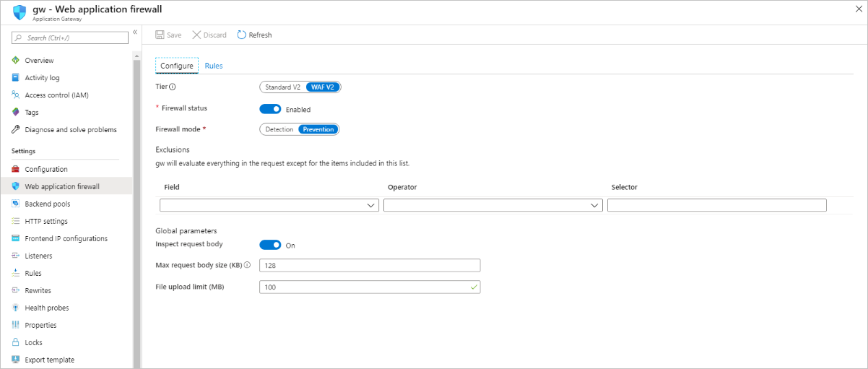868x369 pixels.
Task: Open the Operator exclusion dropdown
Action: tap(492, 206)
